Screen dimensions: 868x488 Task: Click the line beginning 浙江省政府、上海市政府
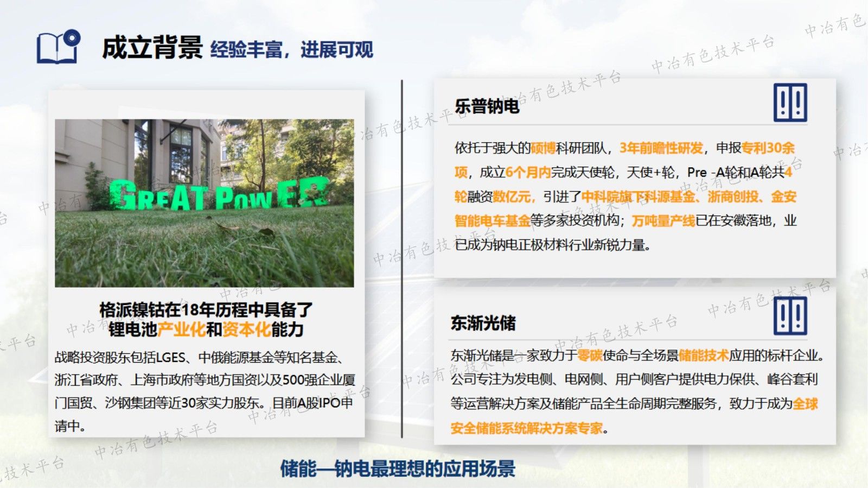[x=205, y=380]
